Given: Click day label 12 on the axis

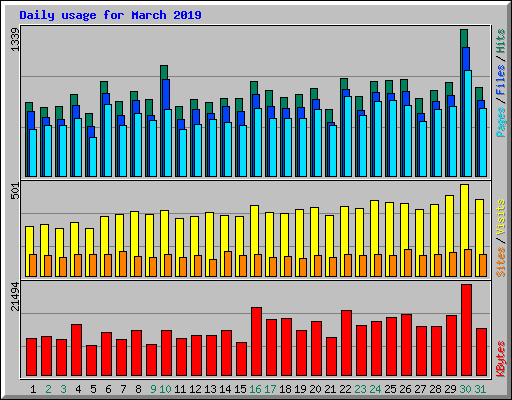Looking at the screenshot, I should [195, 389].
